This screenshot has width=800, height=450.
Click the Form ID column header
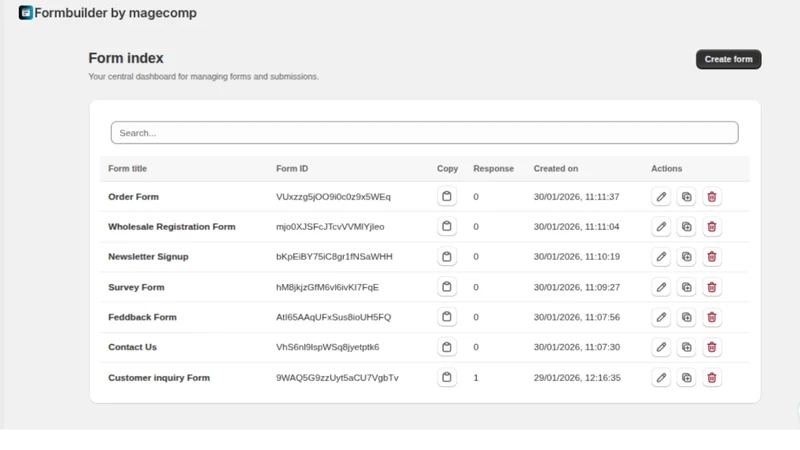292,168
